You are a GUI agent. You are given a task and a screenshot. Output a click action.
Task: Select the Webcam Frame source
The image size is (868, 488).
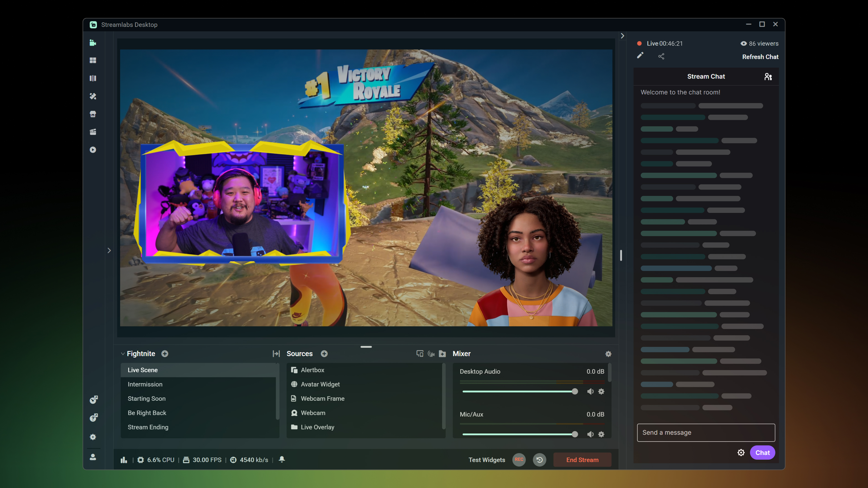click(322, 398)
